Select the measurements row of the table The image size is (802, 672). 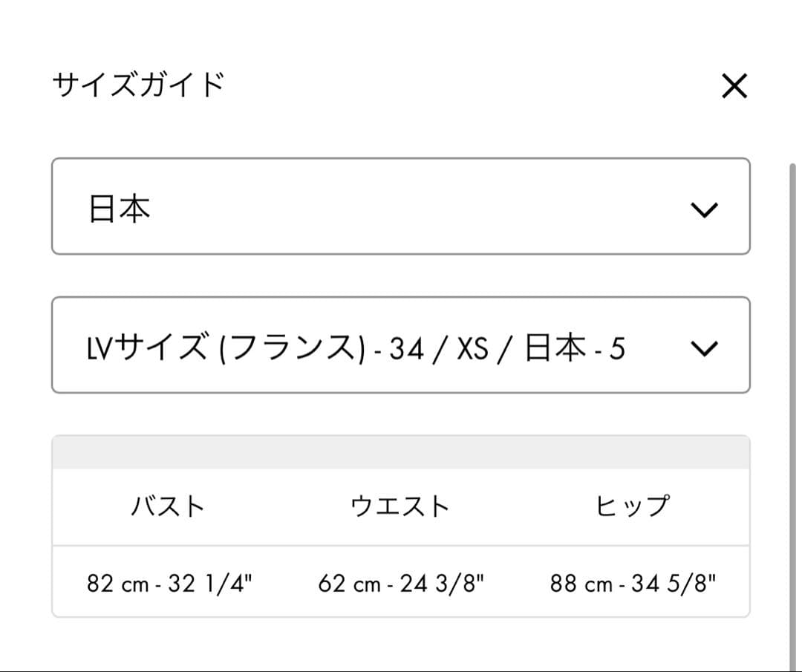(401, 583)
